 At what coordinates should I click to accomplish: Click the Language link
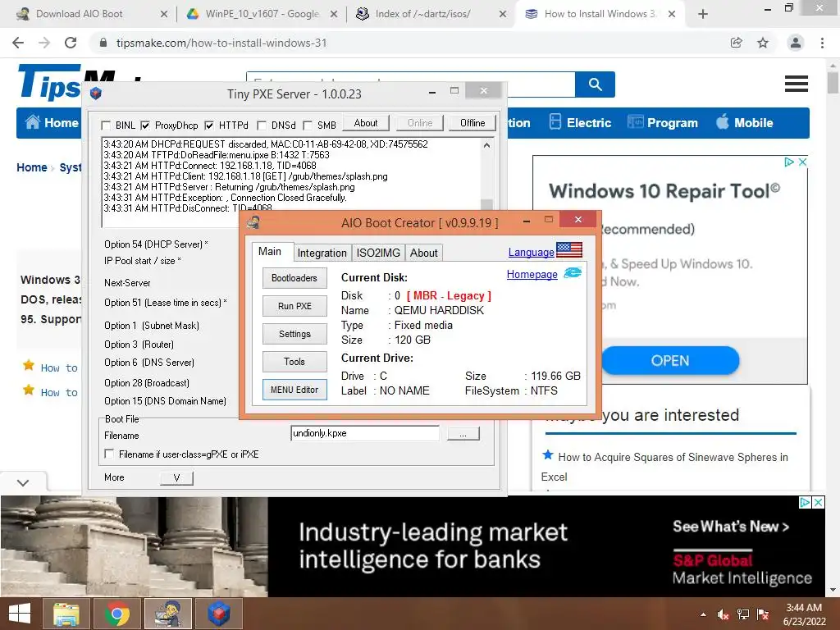[531, 252]
